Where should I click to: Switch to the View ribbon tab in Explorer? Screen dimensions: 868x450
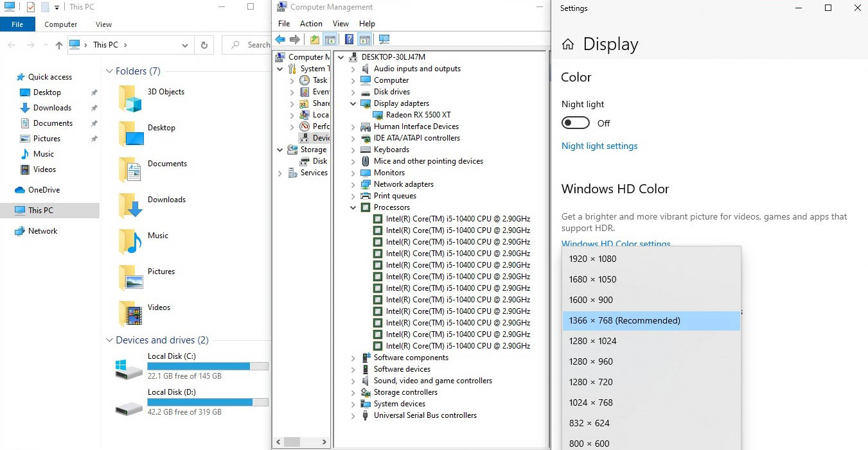(x=103, y=24)
